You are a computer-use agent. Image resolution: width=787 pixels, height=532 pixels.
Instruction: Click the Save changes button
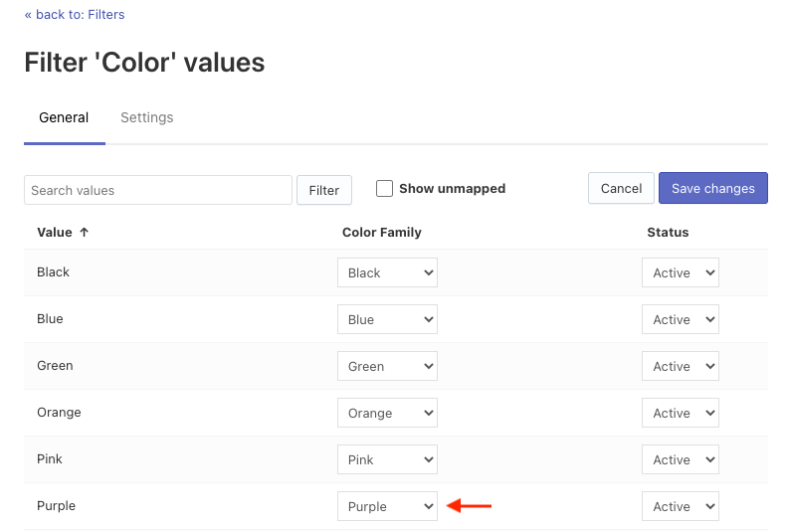(x=712, y=189)
